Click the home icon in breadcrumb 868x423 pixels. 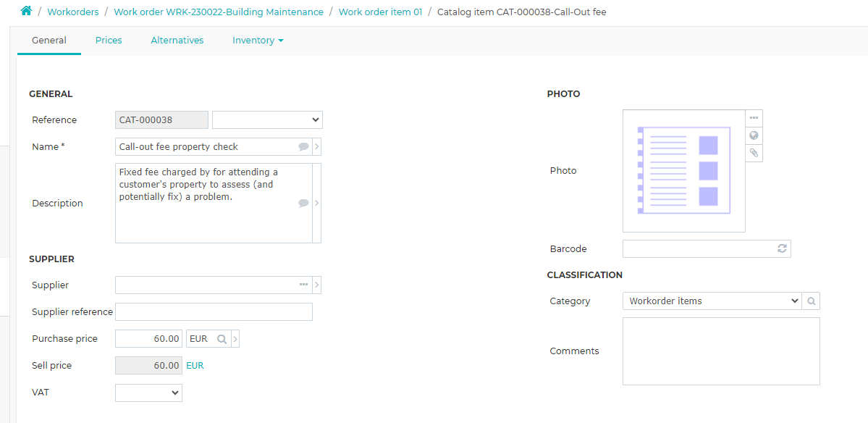coord(26,11)
